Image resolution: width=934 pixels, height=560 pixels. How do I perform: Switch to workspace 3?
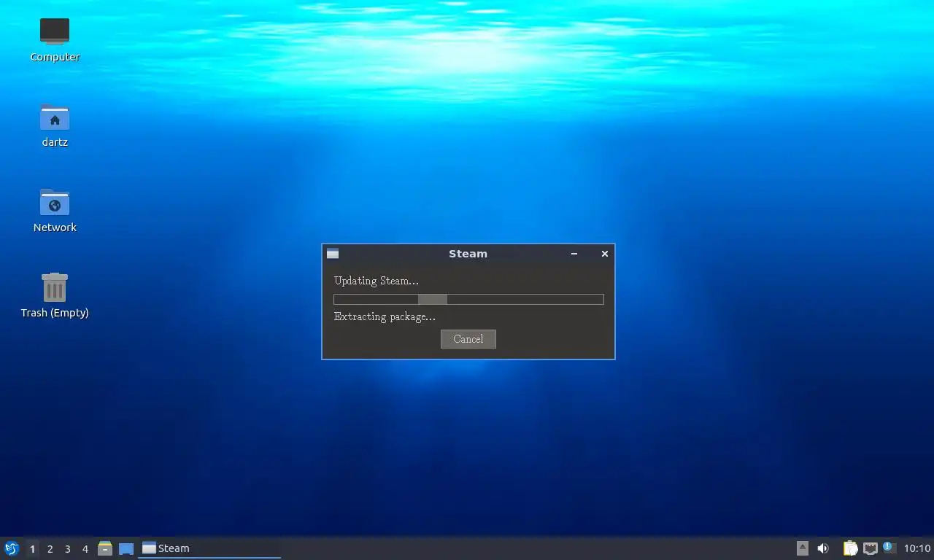(67, 549)
